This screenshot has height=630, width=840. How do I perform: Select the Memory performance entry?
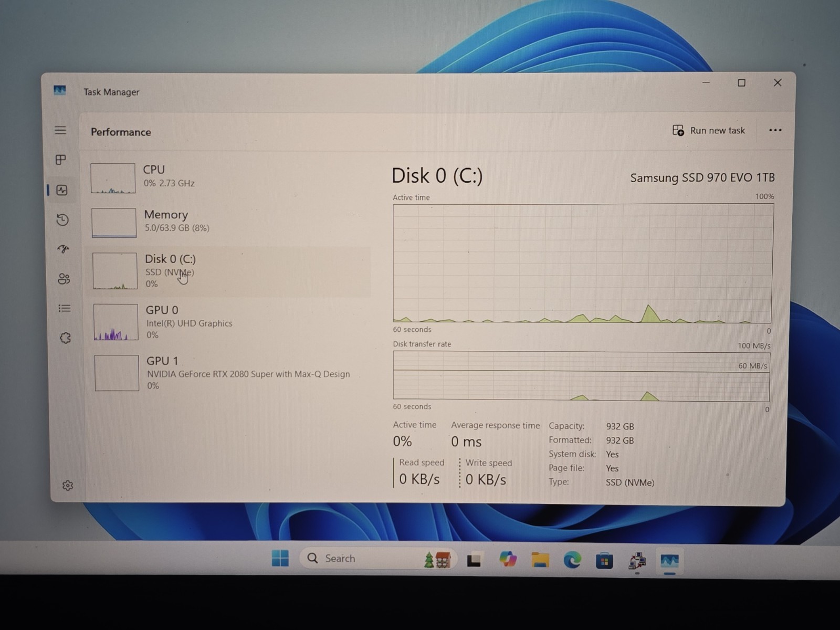tap(228, 222)
